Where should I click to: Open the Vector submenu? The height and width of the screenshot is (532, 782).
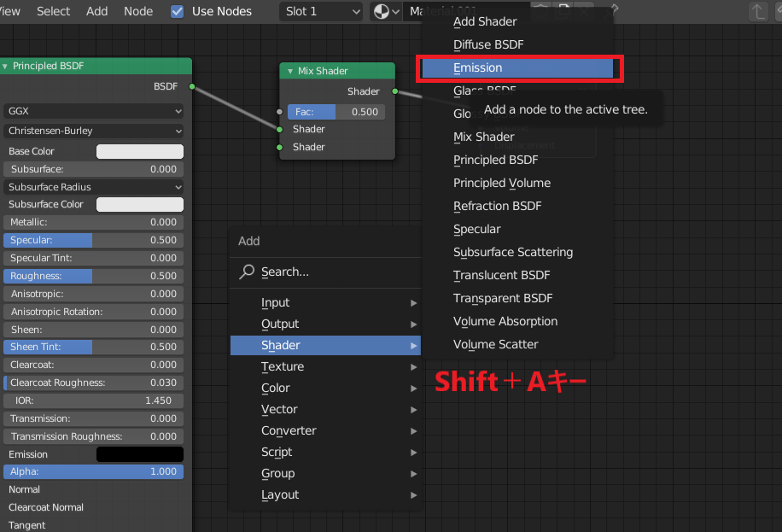point(325,409)
